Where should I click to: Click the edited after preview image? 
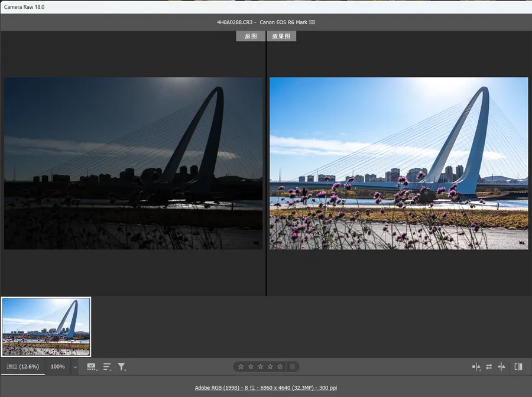tap(398, 163)
